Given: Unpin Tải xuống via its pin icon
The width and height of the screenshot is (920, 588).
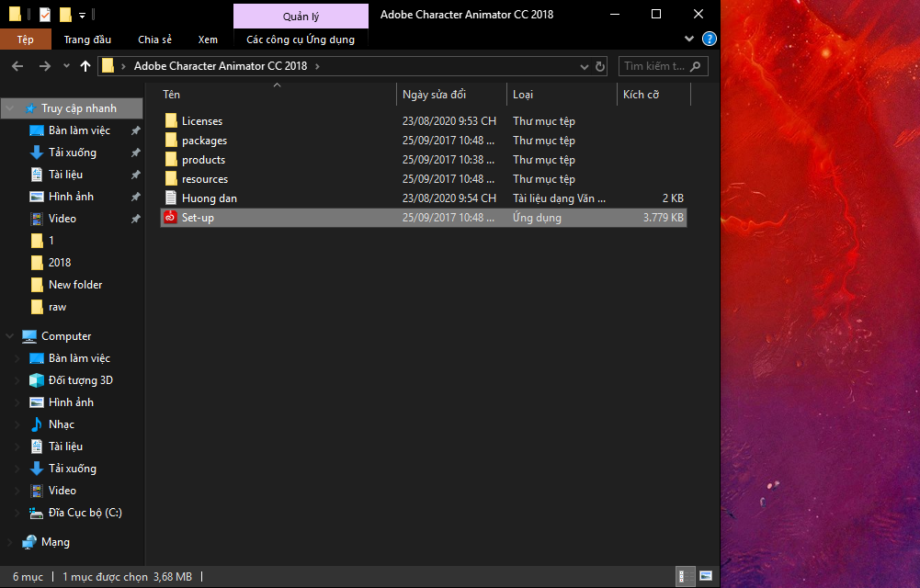Looking at the screenshot, I should click(x=135, y=153).
